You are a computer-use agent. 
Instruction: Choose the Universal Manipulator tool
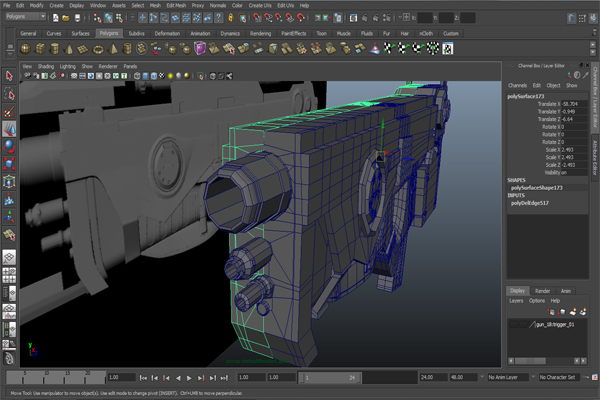point(9,181)
